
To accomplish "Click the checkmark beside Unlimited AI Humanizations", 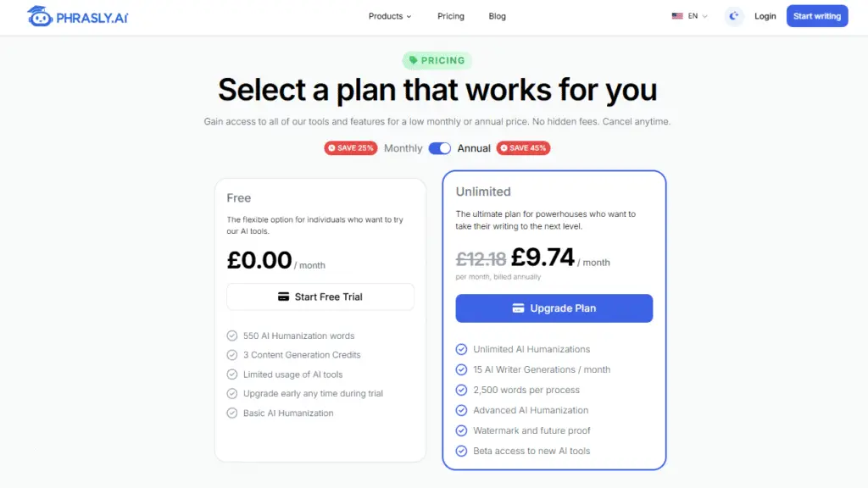I will 462,349.
